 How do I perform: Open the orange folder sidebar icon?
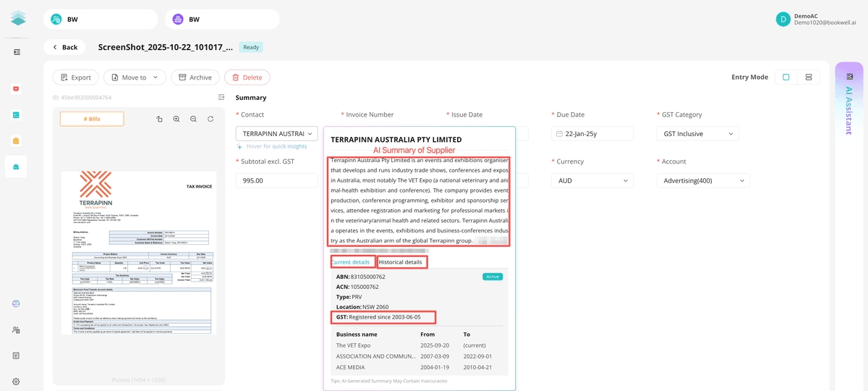(16, 140)
